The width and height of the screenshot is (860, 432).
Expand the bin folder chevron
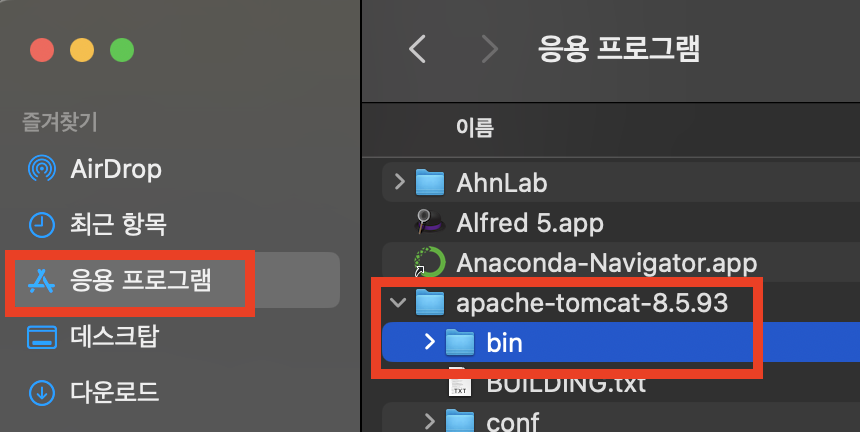tap(430, 342)
